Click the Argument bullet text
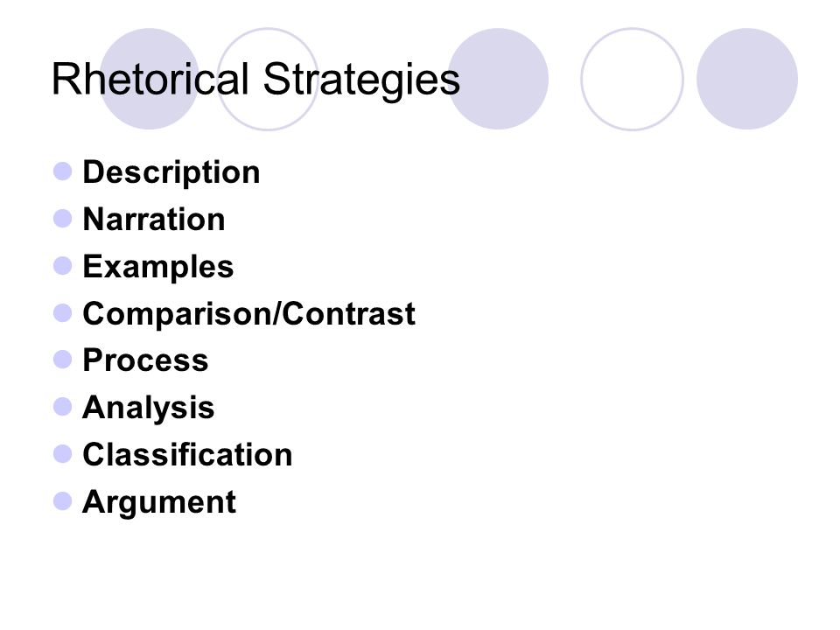 coord(159,502)
